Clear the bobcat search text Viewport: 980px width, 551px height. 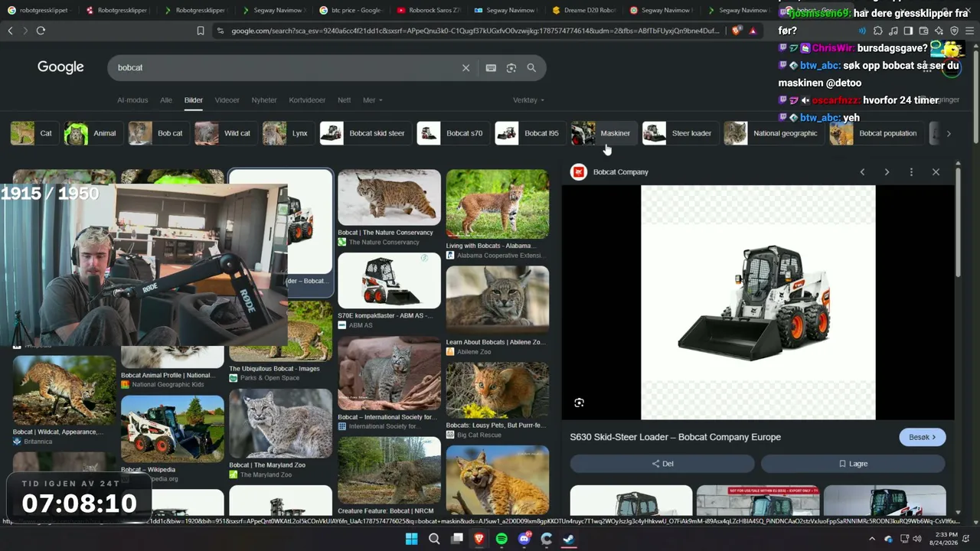465,67
